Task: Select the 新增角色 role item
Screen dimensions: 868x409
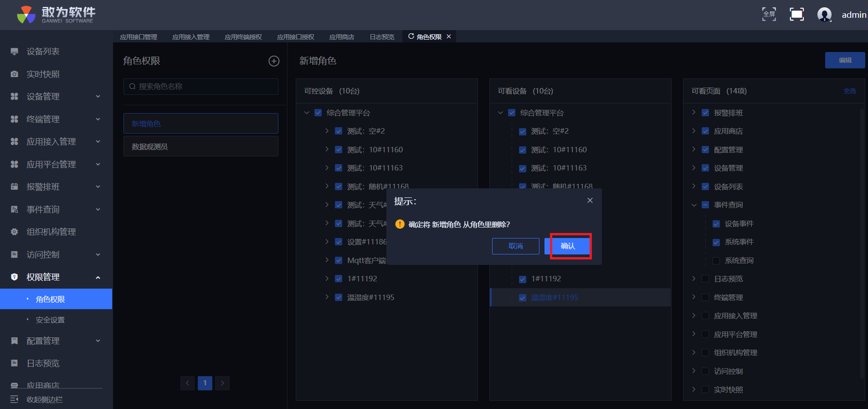Action: (x=201, y=124)
